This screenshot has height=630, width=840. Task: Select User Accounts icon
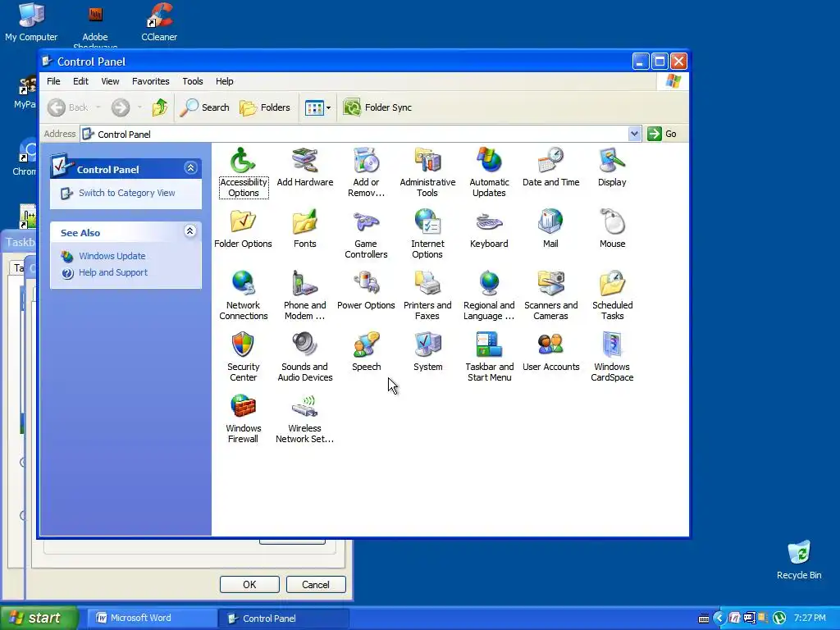(550, 352)
